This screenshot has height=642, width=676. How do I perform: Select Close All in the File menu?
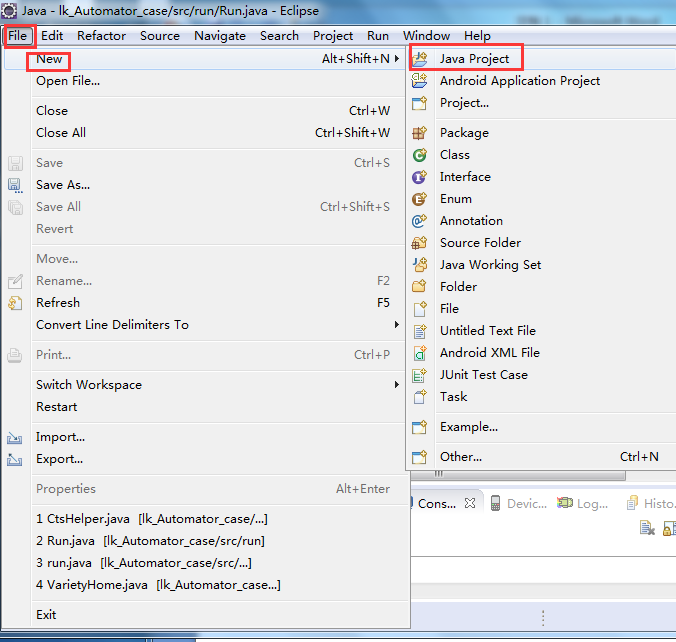(205, 133)
